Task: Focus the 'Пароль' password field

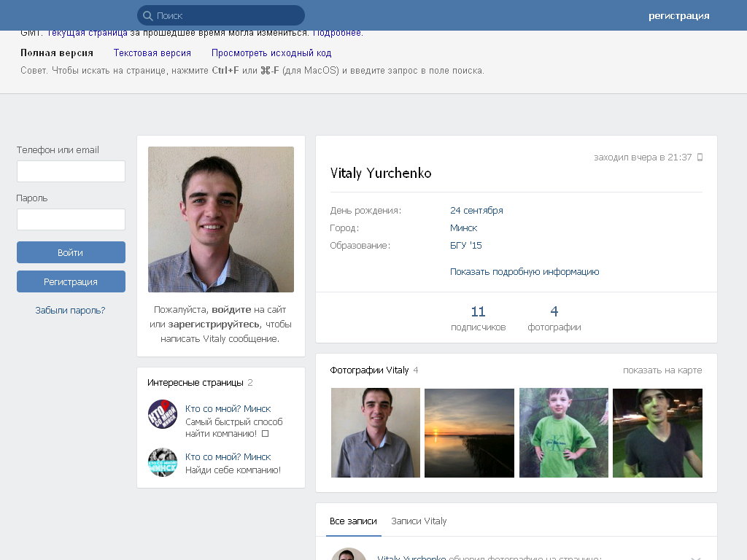Action: [71, 219]
